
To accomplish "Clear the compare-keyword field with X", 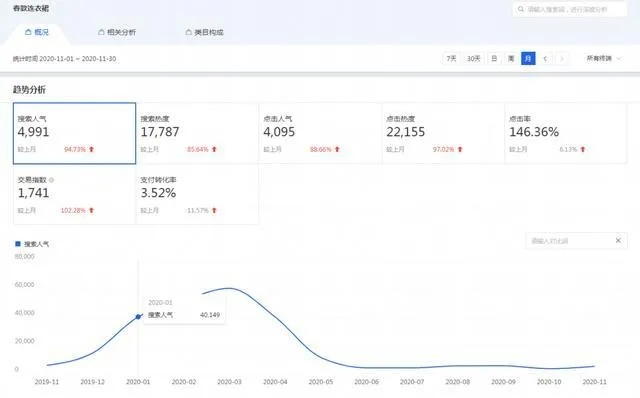I will (618, 240).
